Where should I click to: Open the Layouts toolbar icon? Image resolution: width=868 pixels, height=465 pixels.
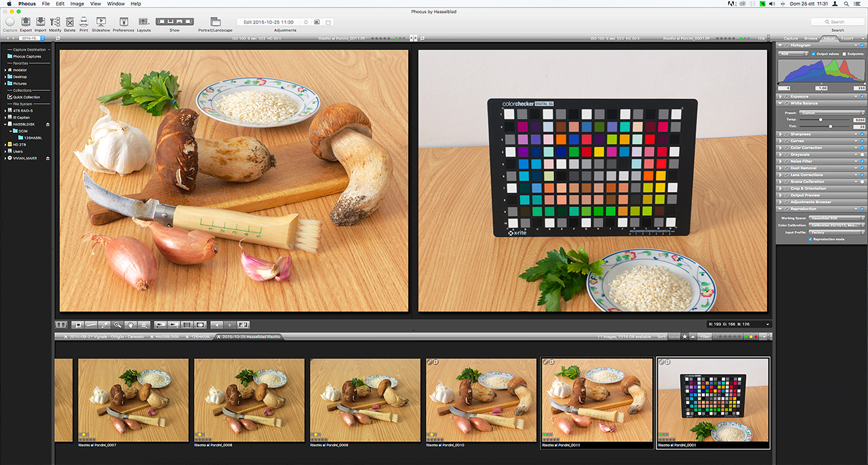144,22
